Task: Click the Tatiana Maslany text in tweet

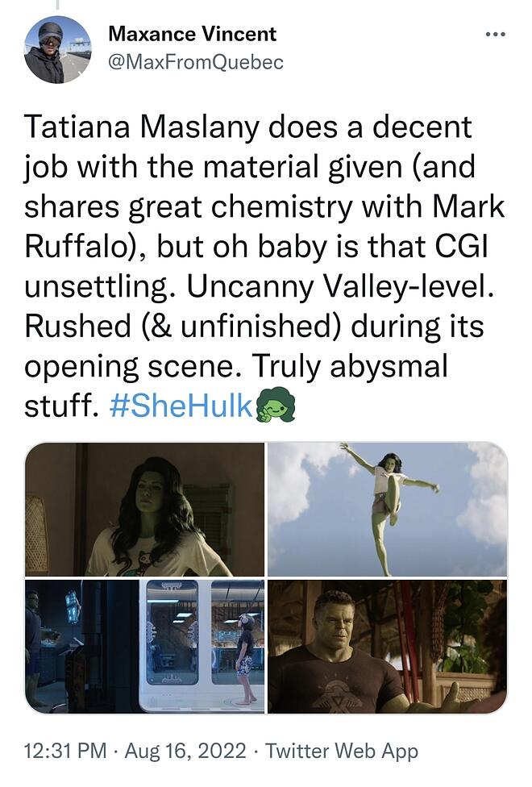Action: coord(140,127)
